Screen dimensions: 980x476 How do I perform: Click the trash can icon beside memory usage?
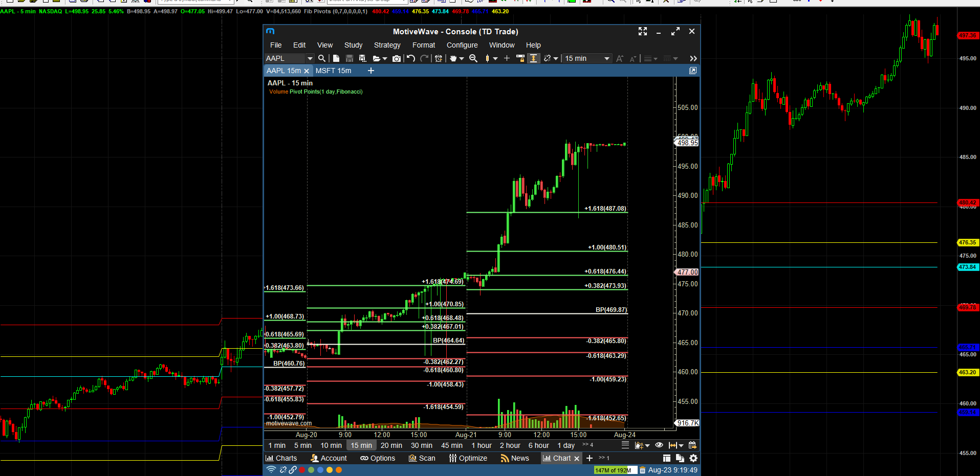[642, 470]
